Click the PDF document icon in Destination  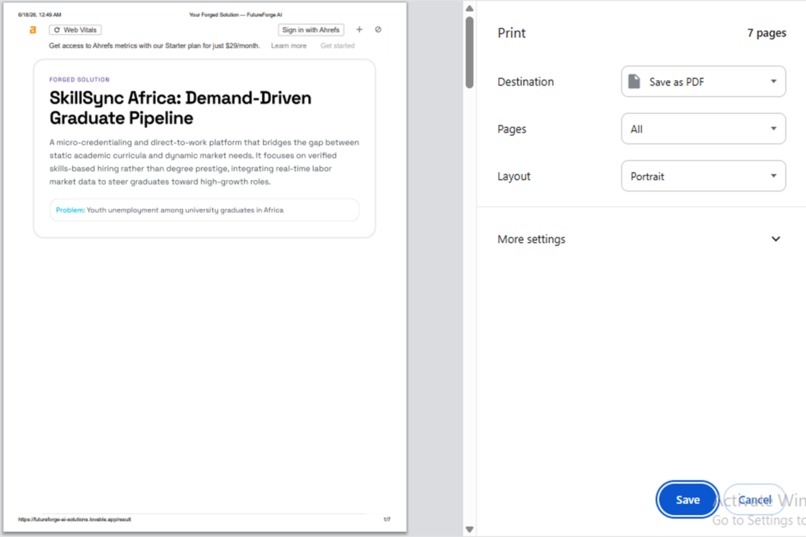point(634,82)
